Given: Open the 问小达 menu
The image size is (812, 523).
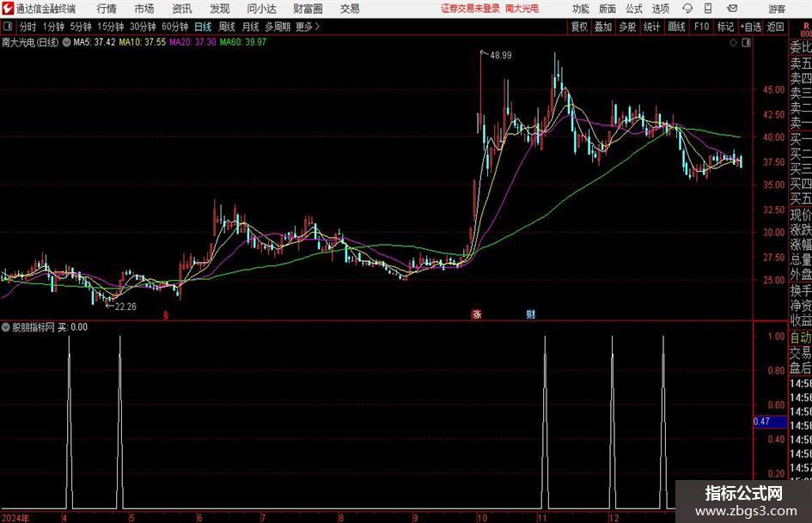Looking at the screenshot, I should click(261, 9).
